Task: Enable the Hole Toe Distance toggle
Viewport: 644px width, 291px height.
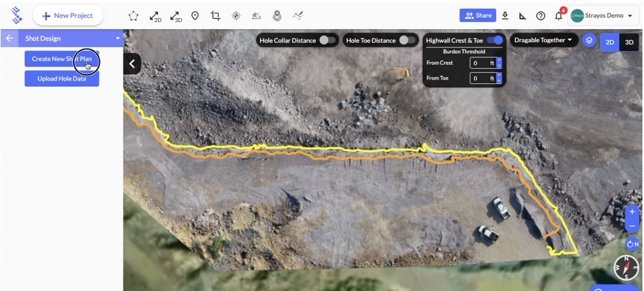Action: click(406, 41)
